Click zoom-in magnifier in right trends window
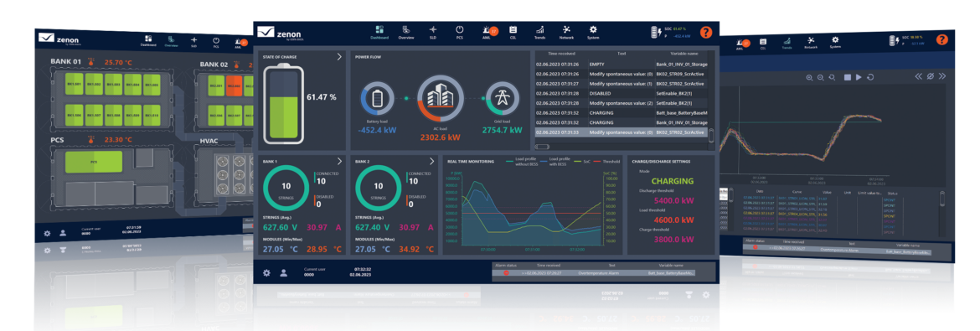 coord(809,77)
